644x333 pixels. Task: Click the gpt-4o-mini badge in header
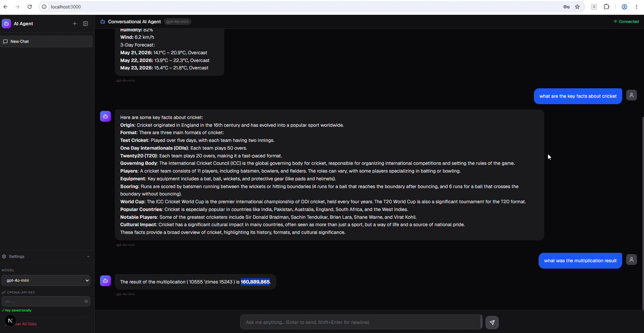[x=178, y=22]
